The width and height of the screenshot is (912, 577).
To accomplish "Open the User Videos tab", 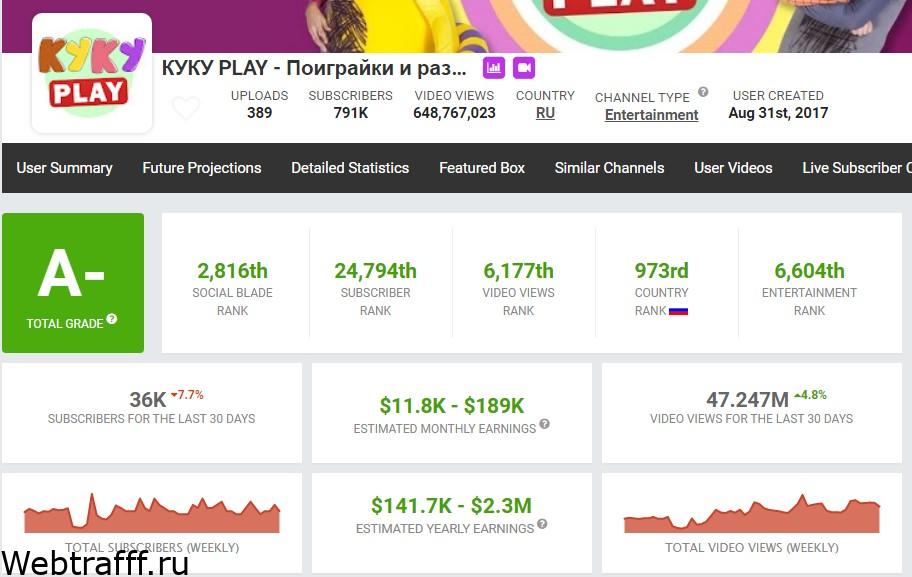I will 733,168.
